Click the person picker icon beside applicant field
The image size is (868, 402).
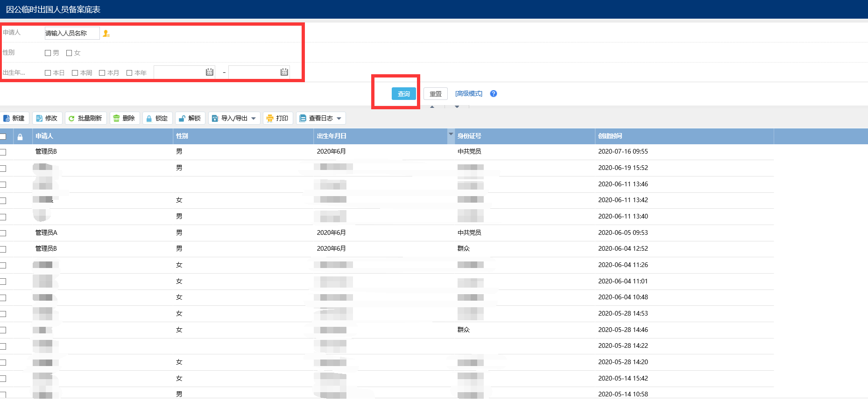point(106,34)
